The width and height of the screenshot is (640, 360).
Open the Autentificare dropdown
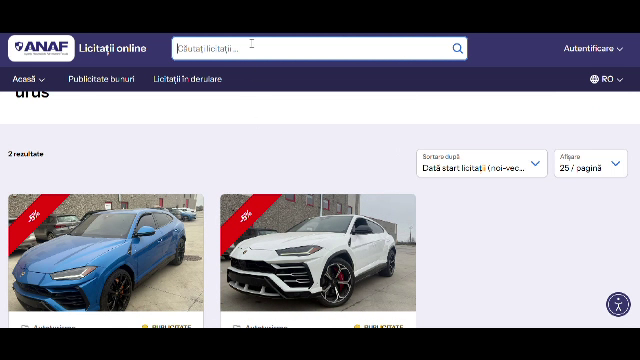coord(593,49)
